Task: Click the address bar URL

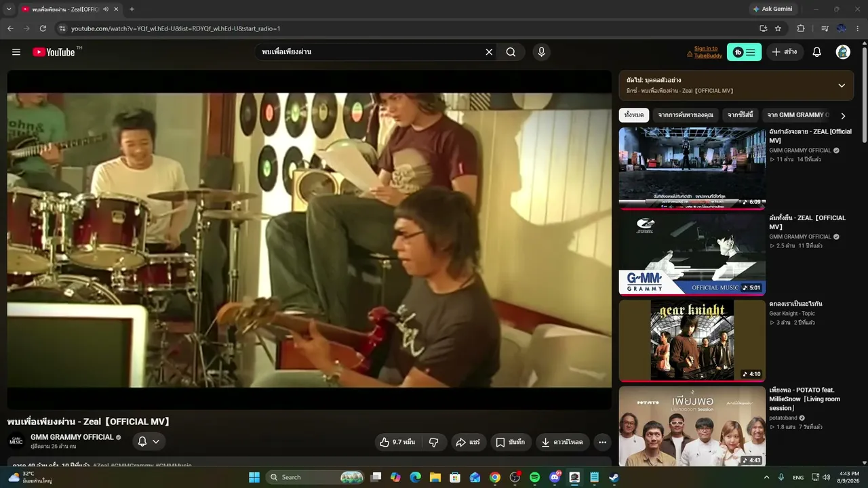Action: (x=176, y=28)
